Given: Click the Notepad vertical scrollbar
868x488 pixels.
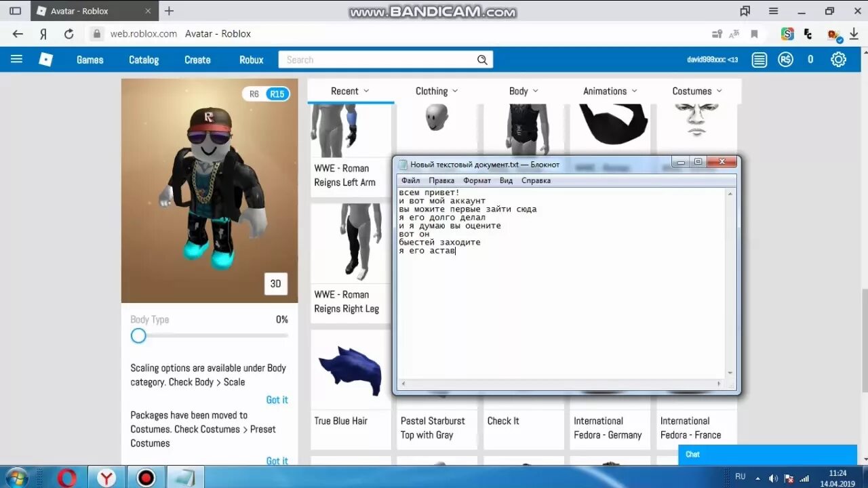Looking at the screenshot, I should pos(730,283).
